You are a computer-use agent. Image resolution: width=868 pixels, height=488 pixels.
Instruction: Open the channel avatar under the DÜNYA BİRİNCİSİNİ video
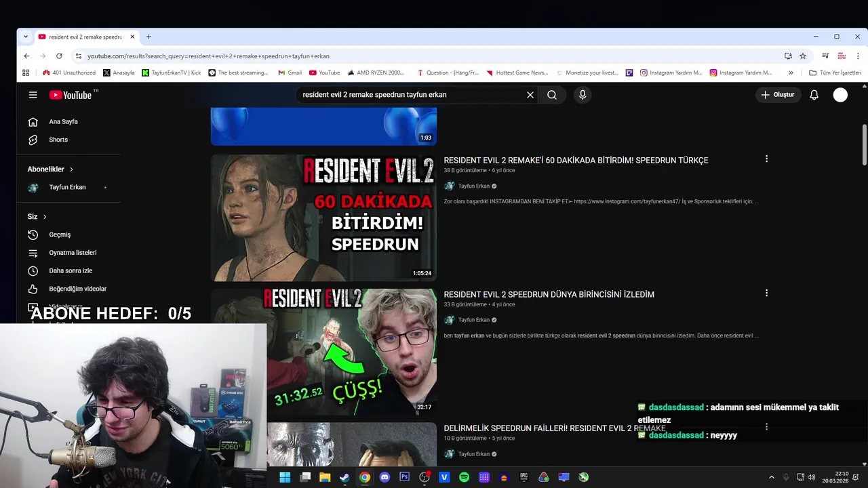449,320
